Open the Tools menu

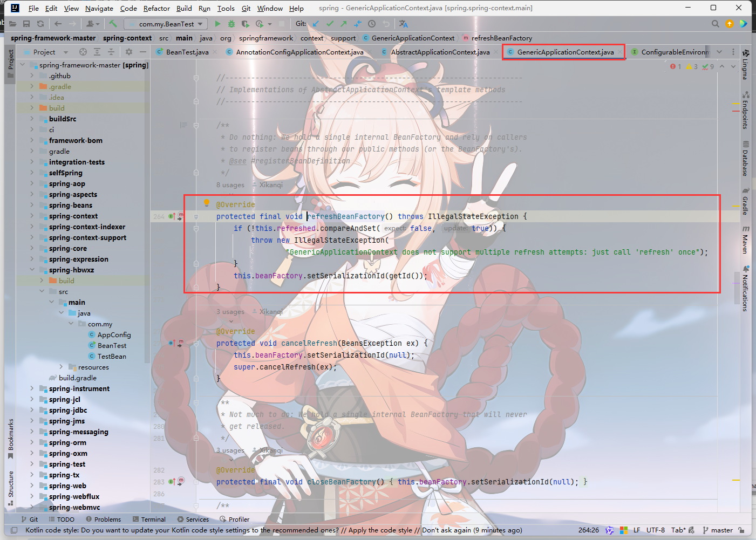pos(226,8)
